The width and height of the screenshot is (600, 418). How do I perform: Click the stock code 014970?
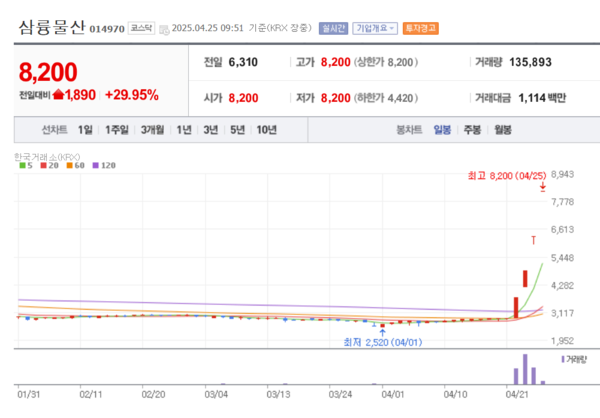point(107,29)
